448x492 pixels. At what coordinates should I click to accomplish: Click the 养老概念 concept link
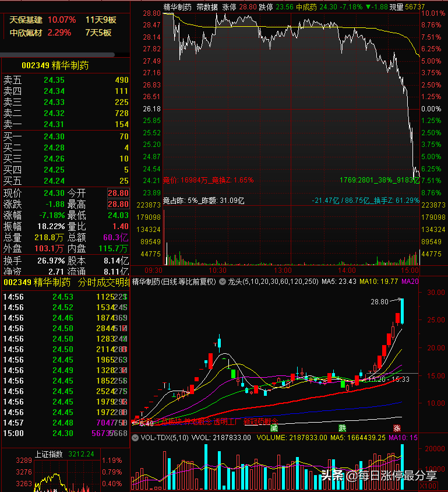click(198, 421)
